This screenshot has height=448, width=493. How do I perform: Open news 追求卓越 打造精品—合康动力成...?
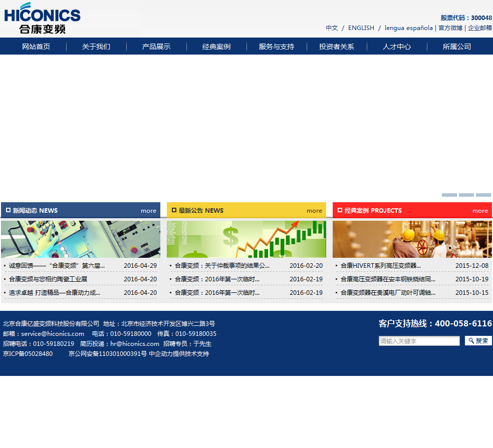(55, 293)
